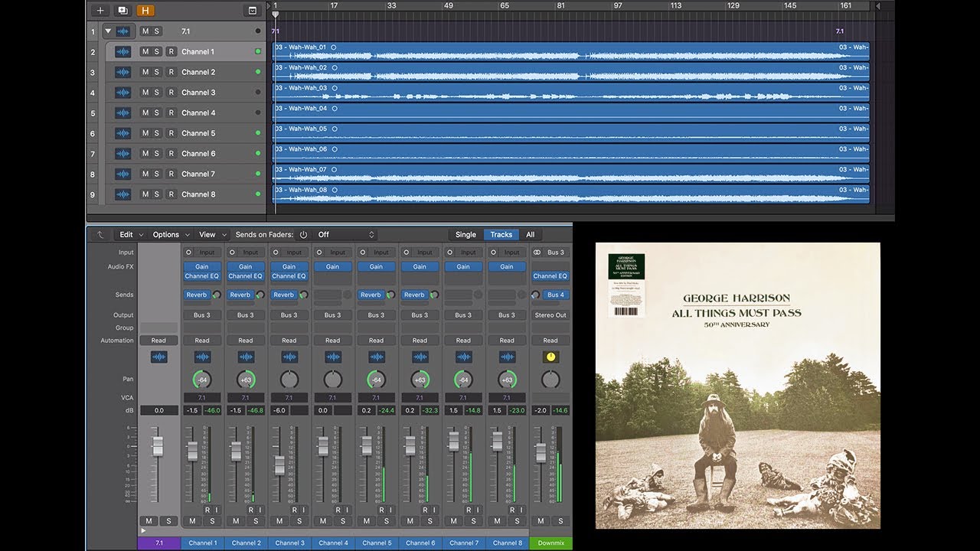The width and height of the screenshot is (980, 551).
Task: Click the Downmix Bus 4 send slot
Action: (x=556, y=295)
